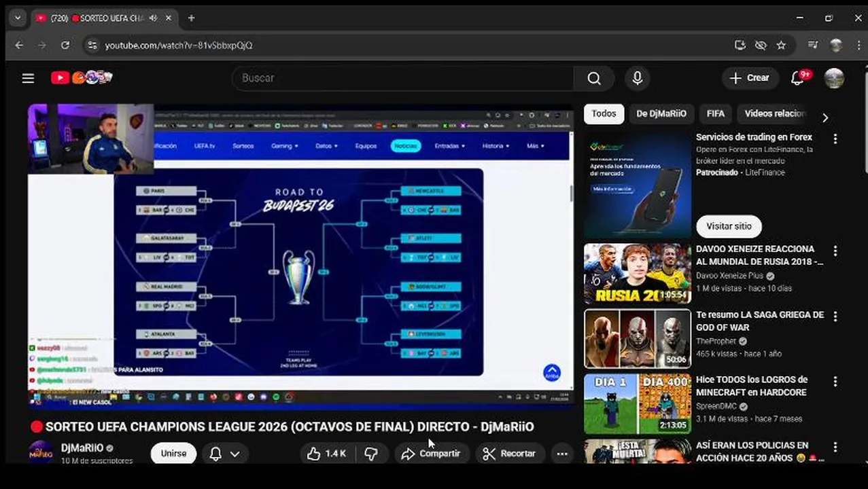Click the Unirse button

[x=173, y=453]
